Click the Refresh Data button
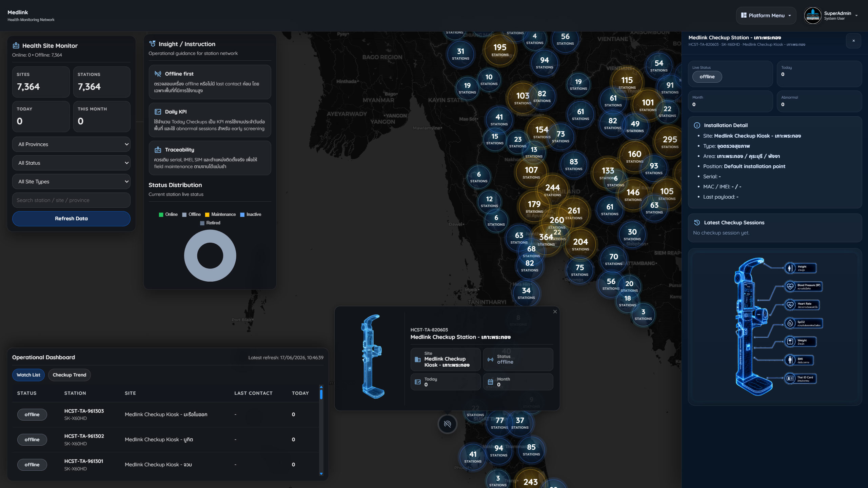The image size is (868, 488). click(x=71, y=219)
